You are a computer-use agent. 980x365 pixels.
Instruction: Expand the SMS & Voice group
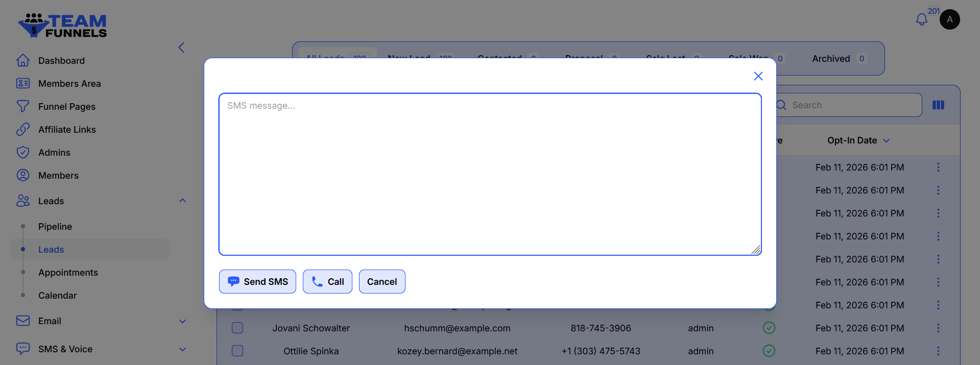pyautogui.click(x=182, y=349)
